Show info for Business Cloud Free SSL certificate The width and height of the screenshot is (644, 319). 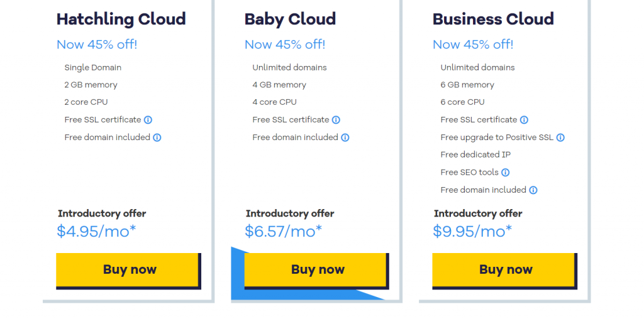pyautogui.click(x=524, y=120)
